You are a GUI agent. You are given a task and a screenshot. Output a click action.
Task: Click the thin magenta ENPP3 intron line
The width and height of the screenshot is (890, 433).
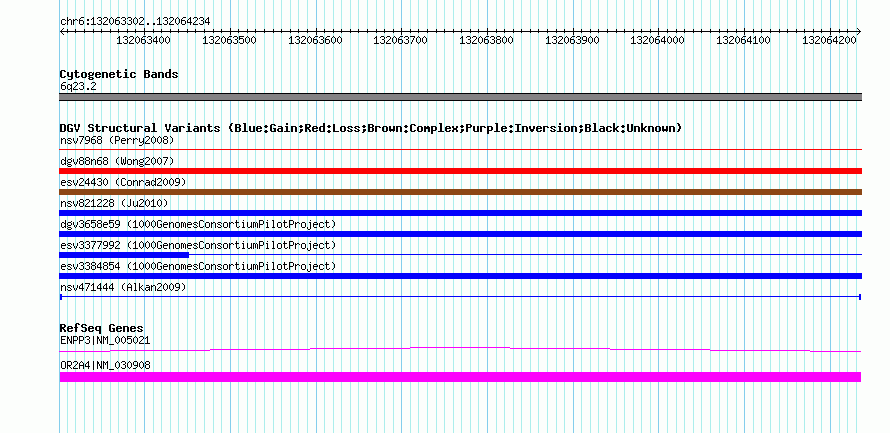[460, 349]
